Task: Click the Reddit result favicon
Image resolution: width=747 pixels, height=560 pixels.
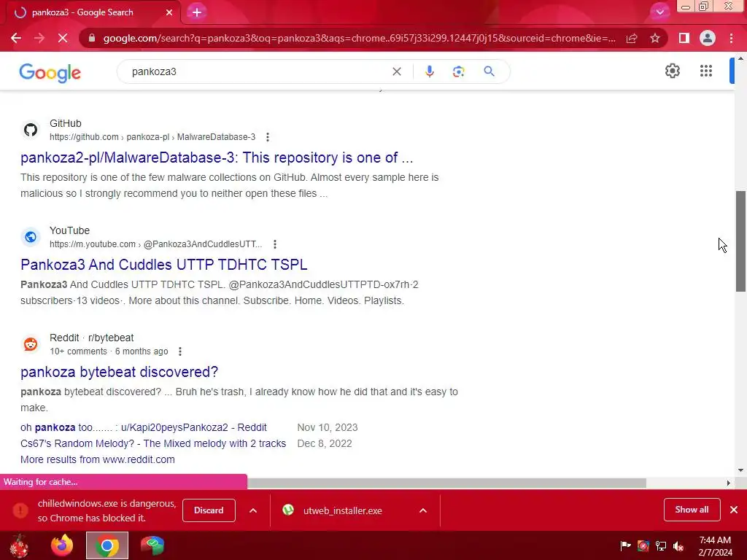Action: pyautogui.click(x=31, y=344)
